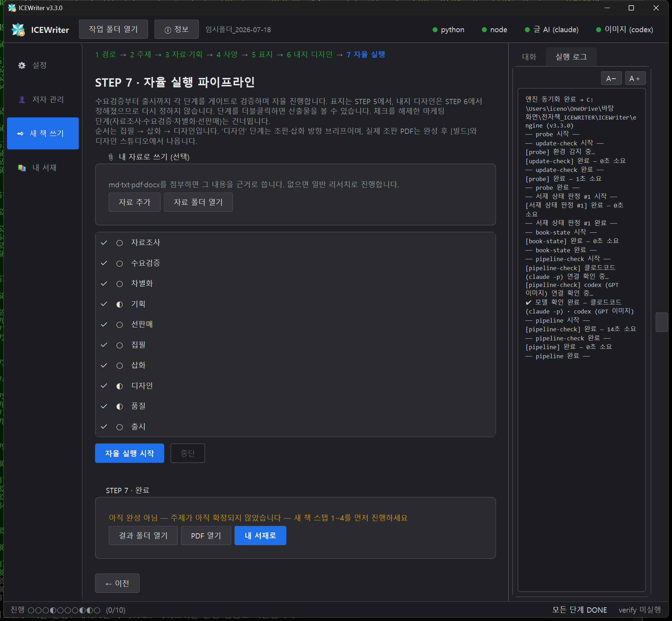The width and height of the screenshot is (672, 621).
Task: Click the paperclip icon beside 내 자료로 쓰기
Action: click(x=111, y=157)
